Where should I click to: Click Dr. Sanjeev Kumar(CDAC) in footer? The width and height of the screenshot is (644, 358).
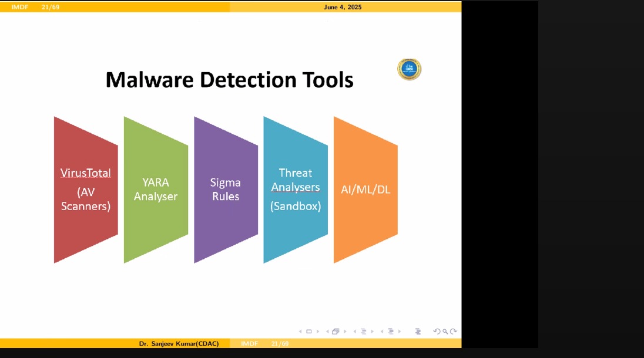pos(179,343)
